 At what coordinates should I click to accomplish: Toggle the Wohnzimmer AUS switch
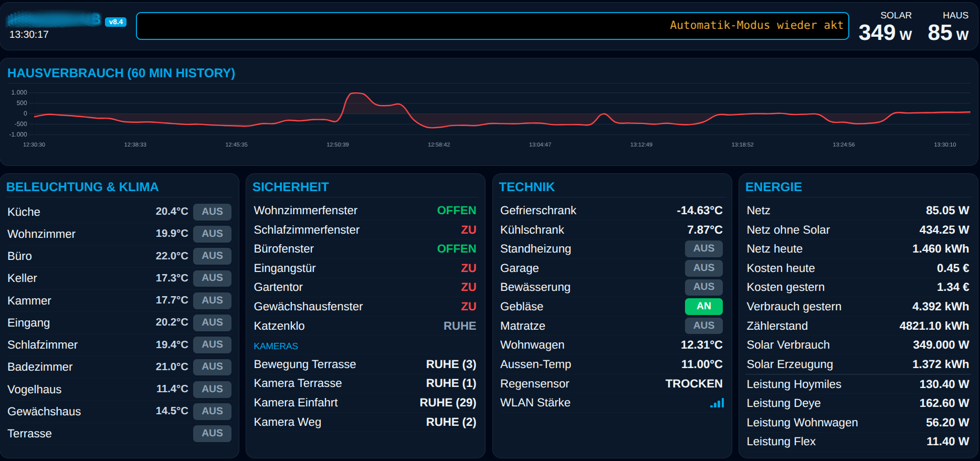(x=212, y=234)
